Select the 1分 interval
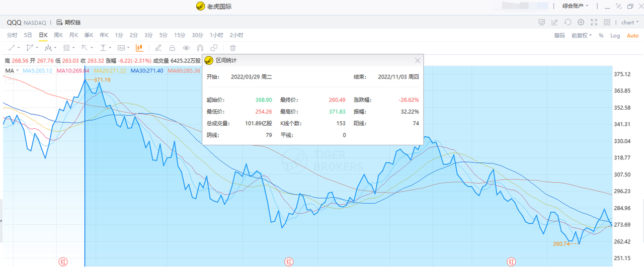This screenshot has height=267, width=644. (x=119, y=35)
